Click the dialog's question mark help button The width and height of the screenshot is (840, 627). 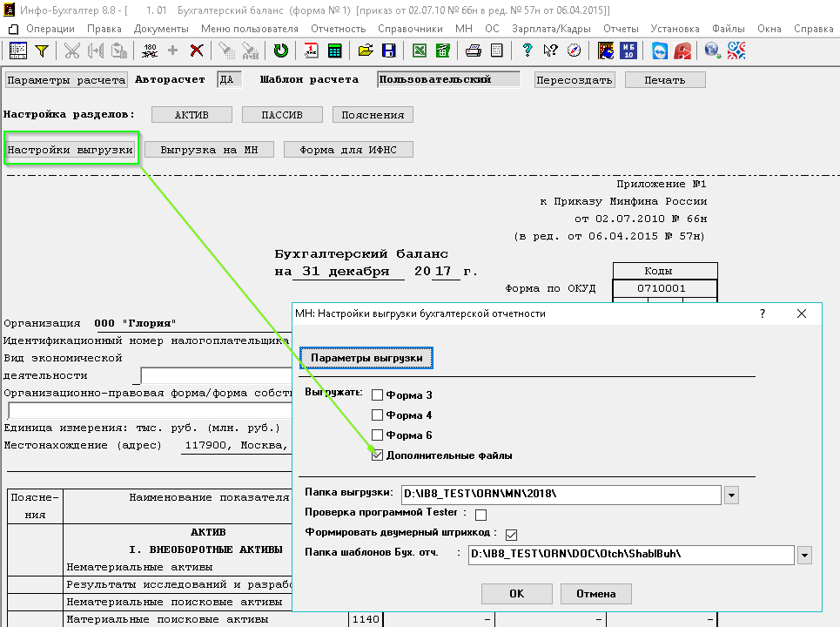(763, 313)
